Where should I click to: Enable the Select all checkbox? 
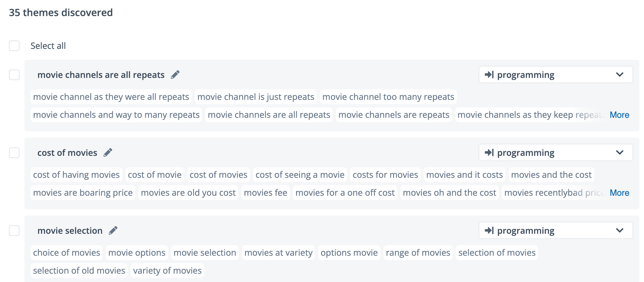pyautogui.click(x=14, y=45)
